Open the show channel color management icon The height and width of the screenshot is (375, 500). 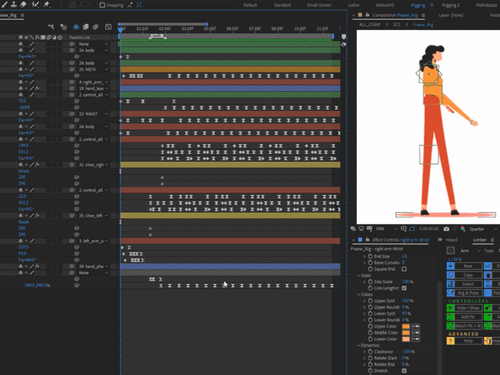pos(463,229)
